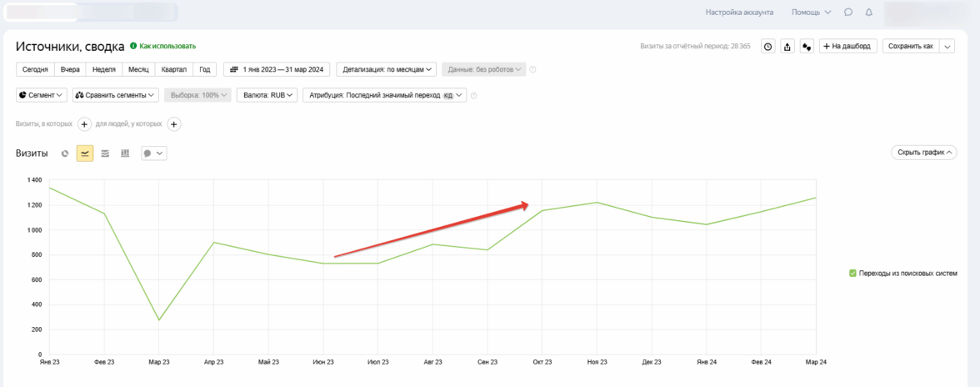980x387 pixels.
Task: Expand the "Детализация: по месяцам" dropdown
Action: pyautogui.click(x=386, y=69)
